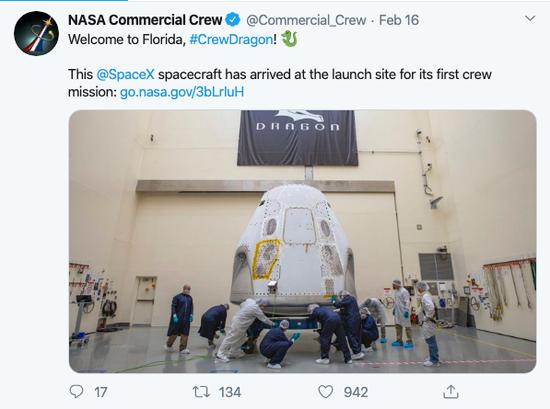The width and height of the screenshot is (550, 409).
Task: Expand the tweet options chevron
Action: click(530, 18)
